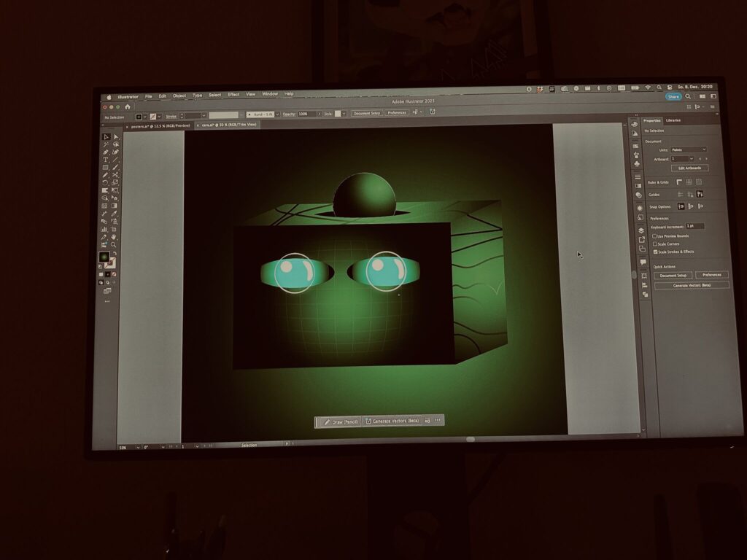Viewport: 747px width, 560px height.
Task: Open the Units dropdown set to Points
Action: (689, 149)
